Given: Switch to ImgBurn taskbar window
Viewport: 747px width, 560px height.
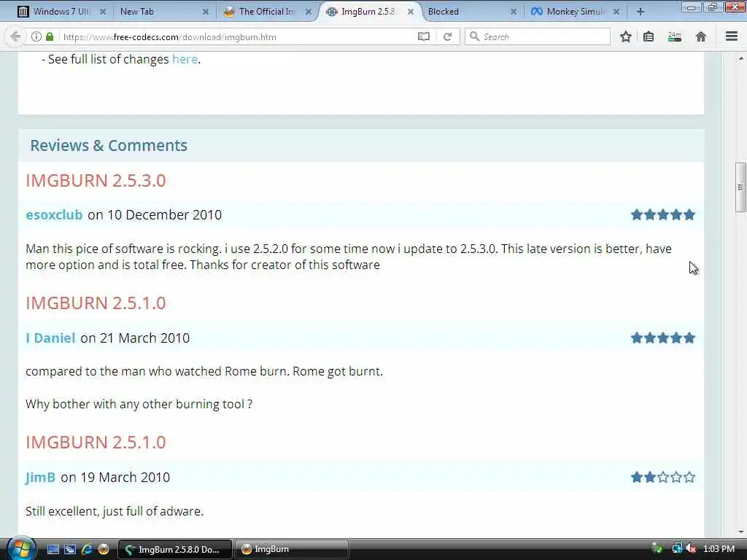Looking at the screenshot, I should 292,550.
